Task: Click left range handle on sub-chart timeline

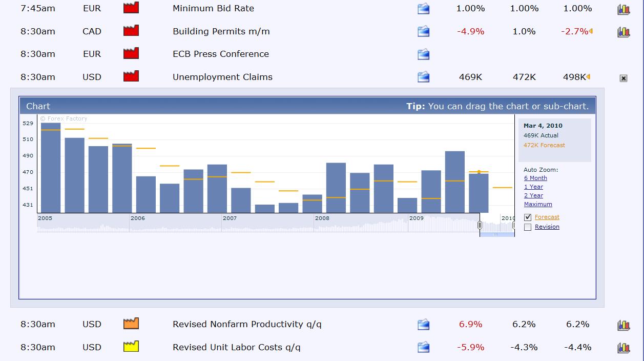Action: pyautogui.click(x=480, y=225)
